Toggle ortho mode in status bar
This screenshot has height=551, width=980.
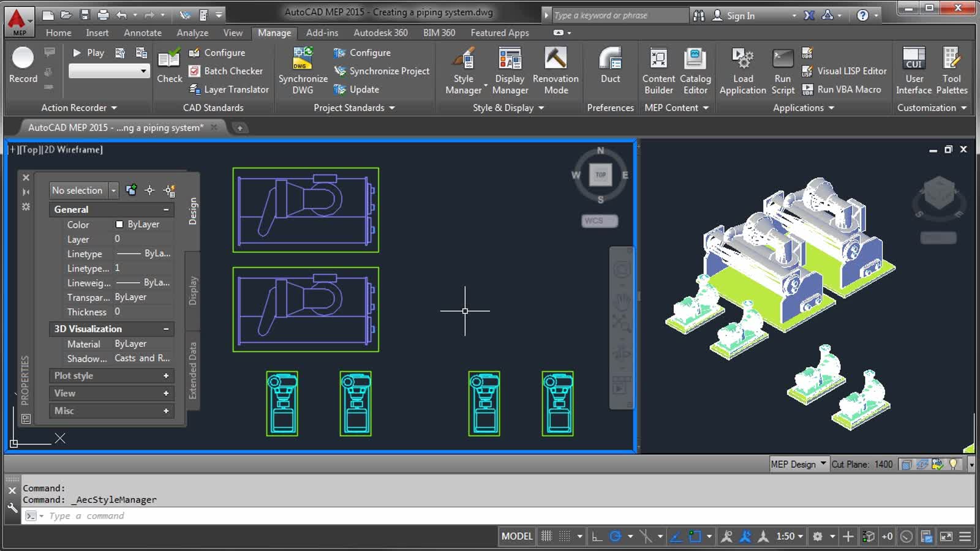(597, 536)
